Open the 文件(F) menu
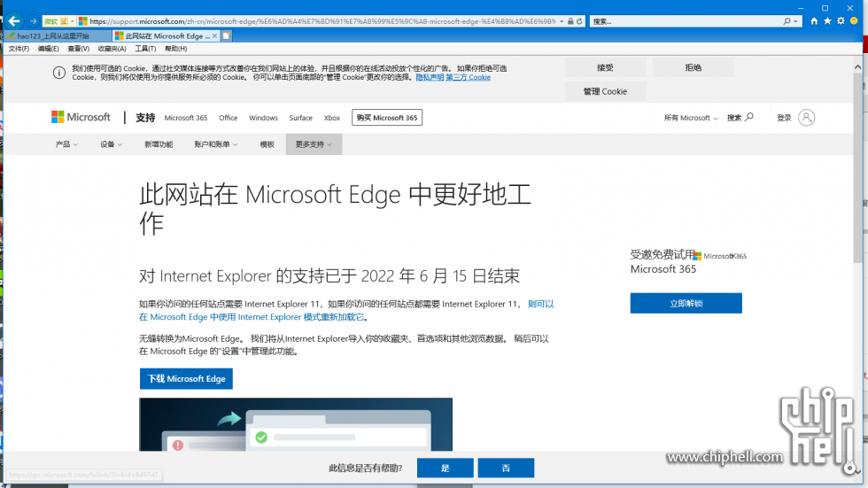Screen dimensions: 868x488 pos(19,49)
